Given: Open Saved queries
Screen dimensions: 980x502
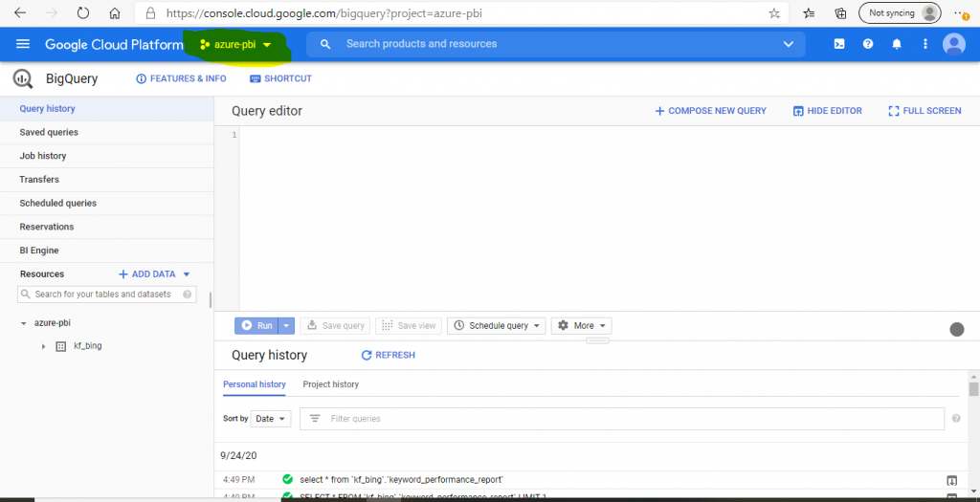Looking at the screenshot, I should [x=107, y=132].
